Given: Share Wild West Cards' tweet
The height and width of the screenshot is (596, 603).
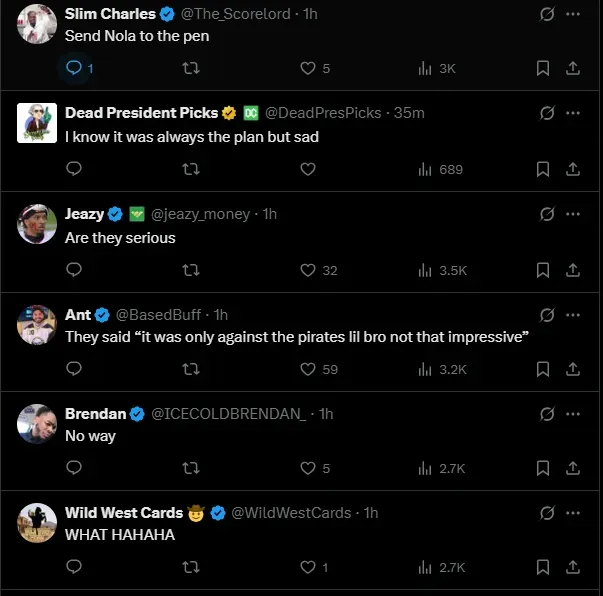Looking at the screenshot, I should point(573,567).
